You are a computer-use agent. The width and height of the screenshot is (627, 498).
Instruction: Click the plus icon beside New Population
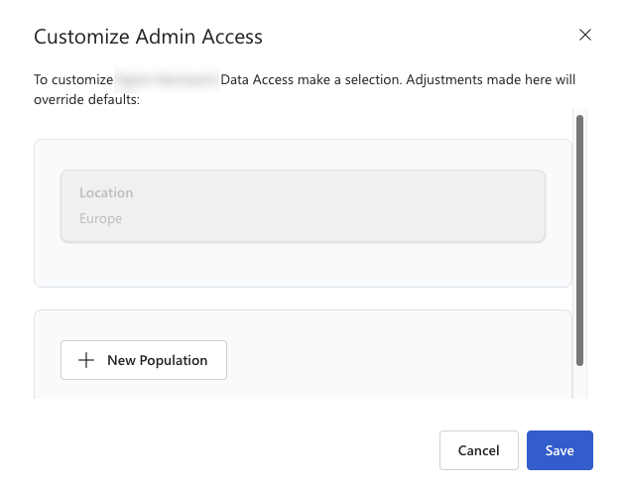86,360
